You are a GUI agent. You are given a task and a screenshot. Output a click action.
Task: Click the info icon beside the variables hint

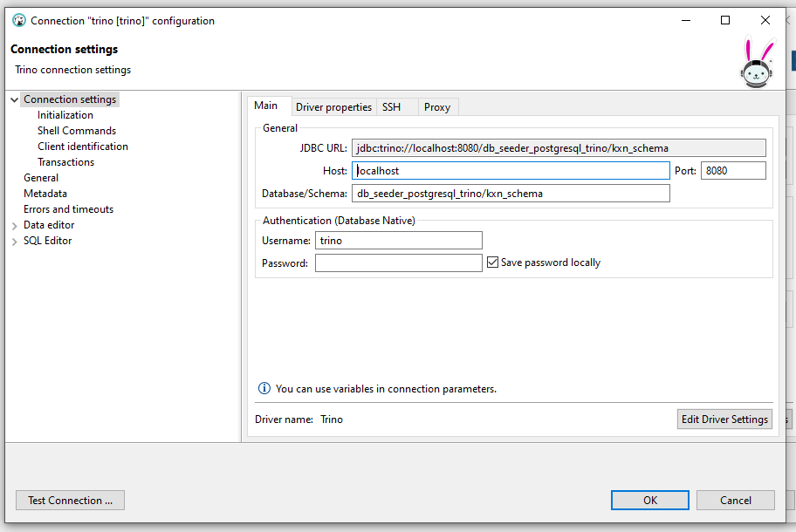tap(264, 388)
